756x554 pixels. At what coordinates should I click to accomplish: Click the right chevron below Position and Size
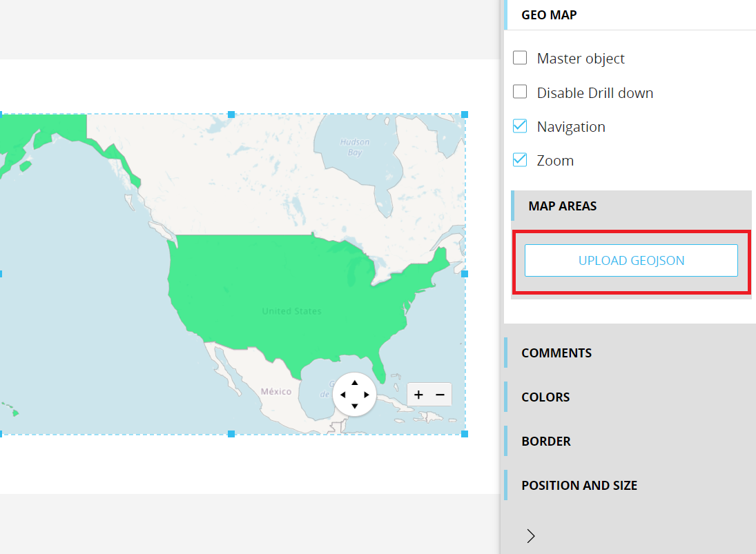[531, 535]
